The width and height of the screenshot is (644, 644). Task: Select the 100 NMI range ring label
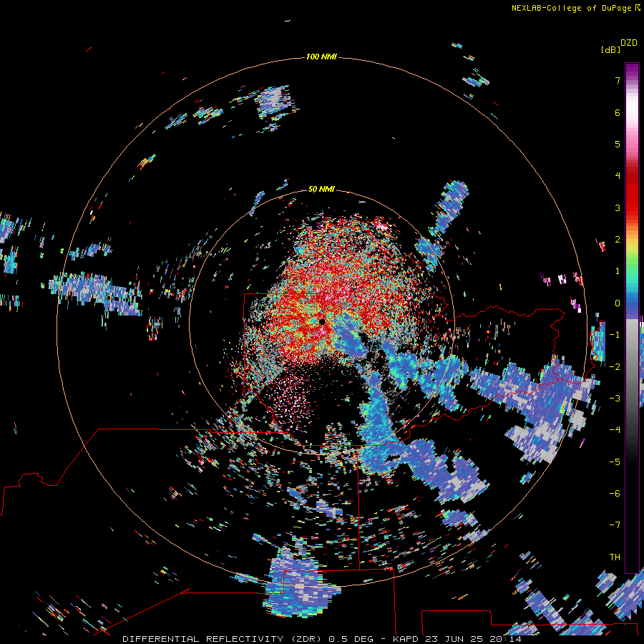[x=321, y=57]
